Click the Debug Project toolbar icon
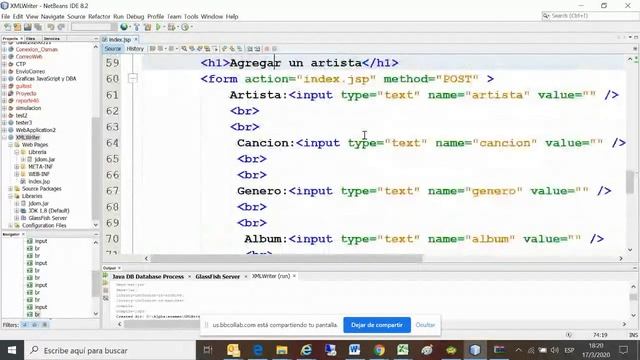Viewport: 640px width, 360px height. (x=171, y=27)
